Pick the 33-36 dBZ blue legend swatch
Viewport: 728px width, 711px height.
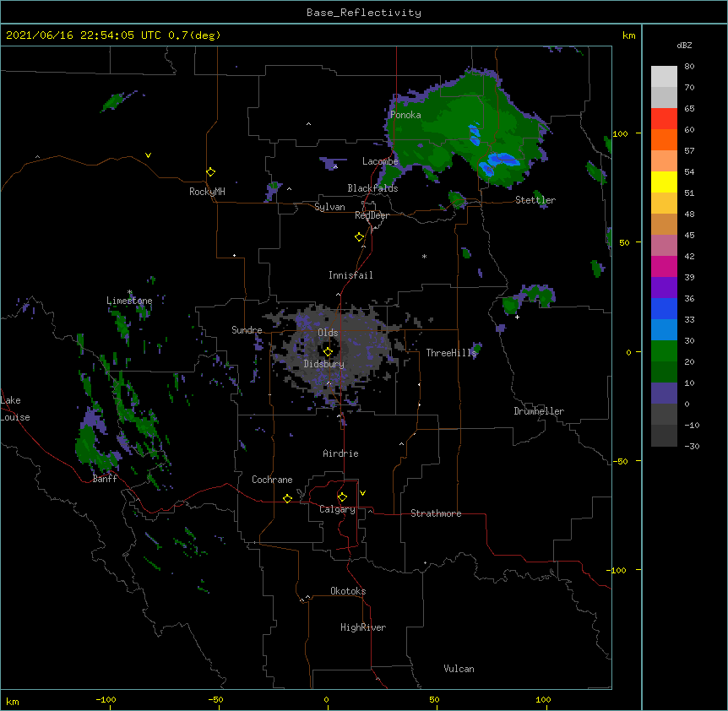(x=664, y=308)
